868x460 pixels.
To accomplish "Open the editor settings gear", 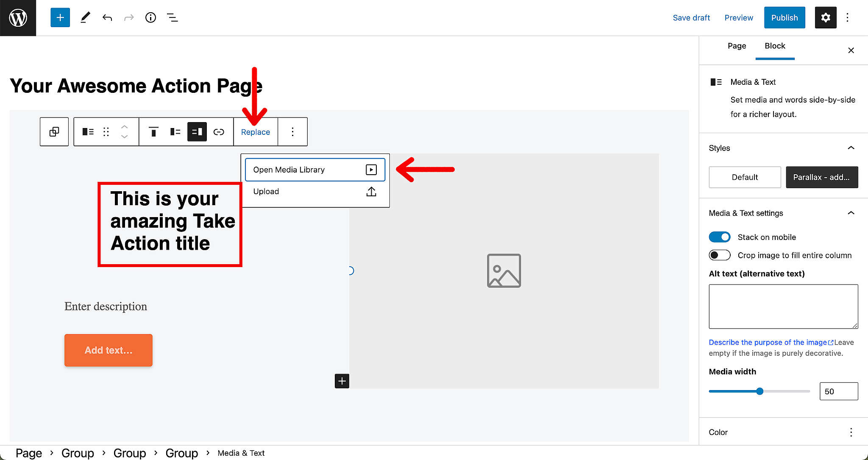I will (x=825, y=17).
